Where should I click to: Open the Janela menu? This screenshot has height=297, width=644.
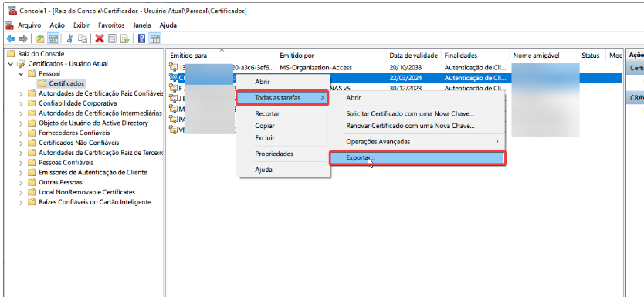coord(142,25)
